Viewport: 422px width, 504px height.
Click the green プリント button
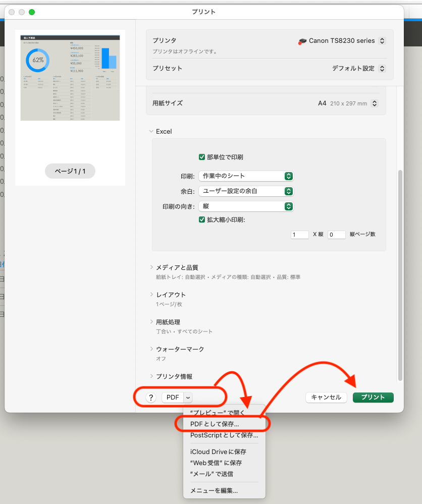tap(373, 397)
